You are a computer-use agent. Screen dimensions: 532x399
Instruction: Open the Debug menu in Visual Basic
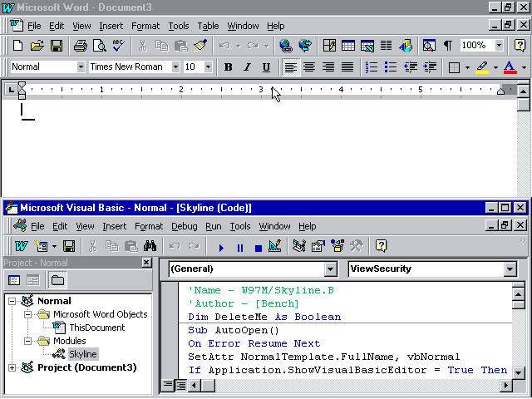(185, 226)
